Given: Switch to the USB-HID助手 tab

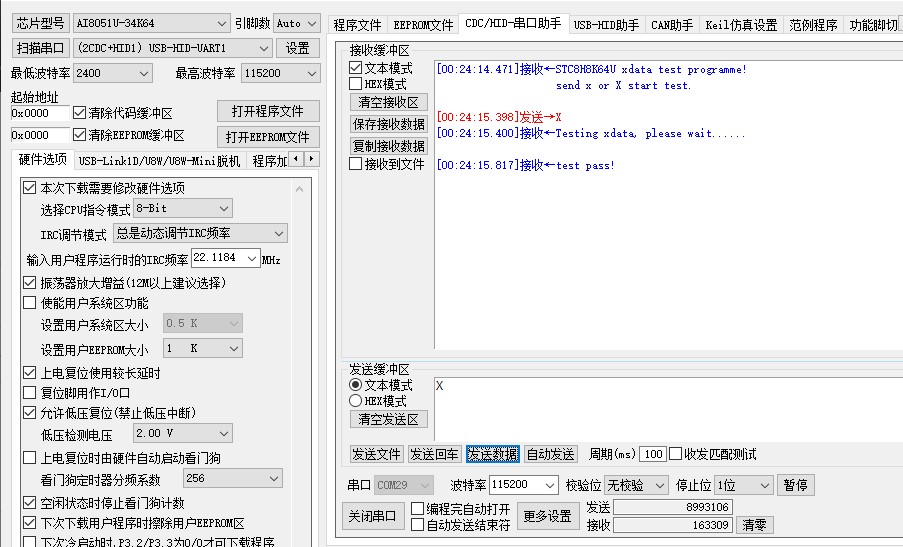Looking at the screenshot, I should tap(606, 25).
